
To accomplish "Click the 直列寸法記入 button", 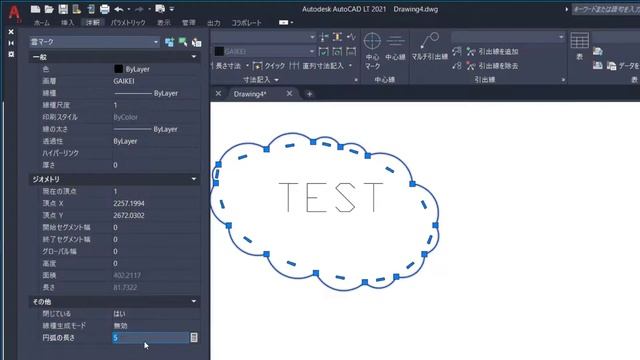I will pos(318,66).
